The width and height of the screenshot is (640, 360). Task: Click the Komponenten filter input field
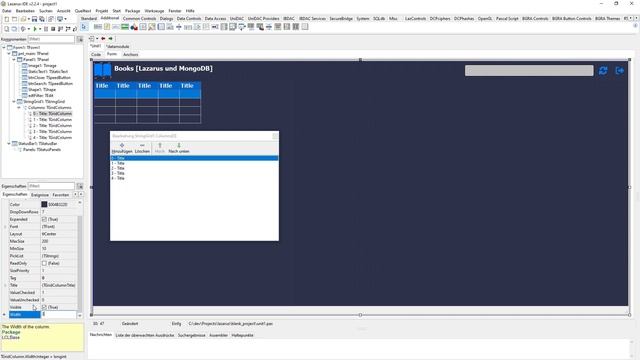(51, 39)
